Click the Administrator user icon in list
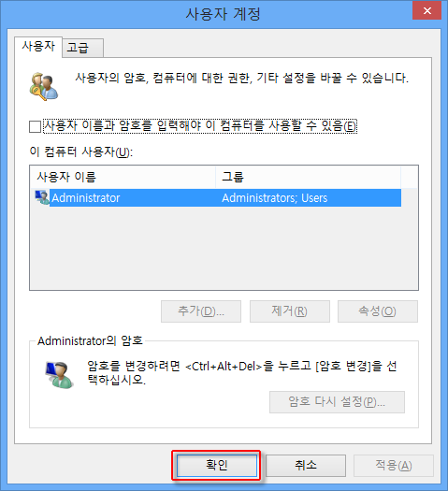The height and width of the screenshot is (491, 448). [x=42, y=197]
